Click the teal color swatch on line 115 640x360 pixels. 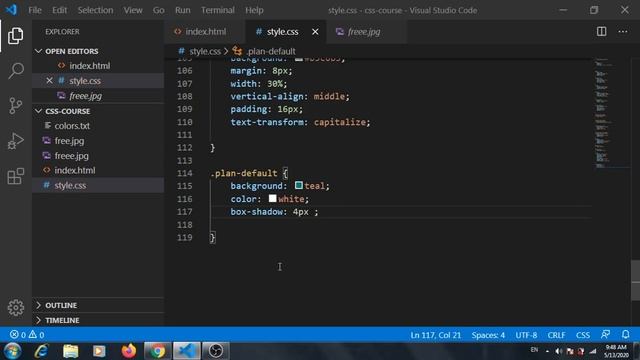(299, 185)
